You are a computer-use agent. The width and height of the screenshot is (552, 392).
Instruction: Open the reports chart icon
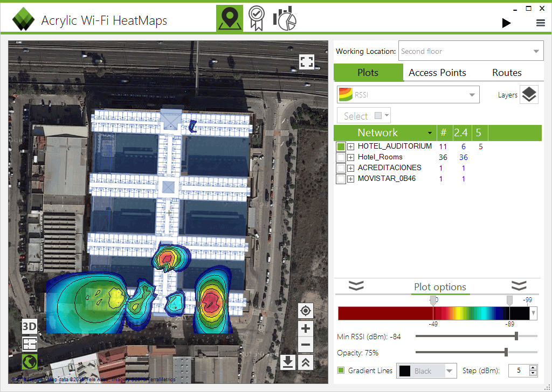click(285, 18)
